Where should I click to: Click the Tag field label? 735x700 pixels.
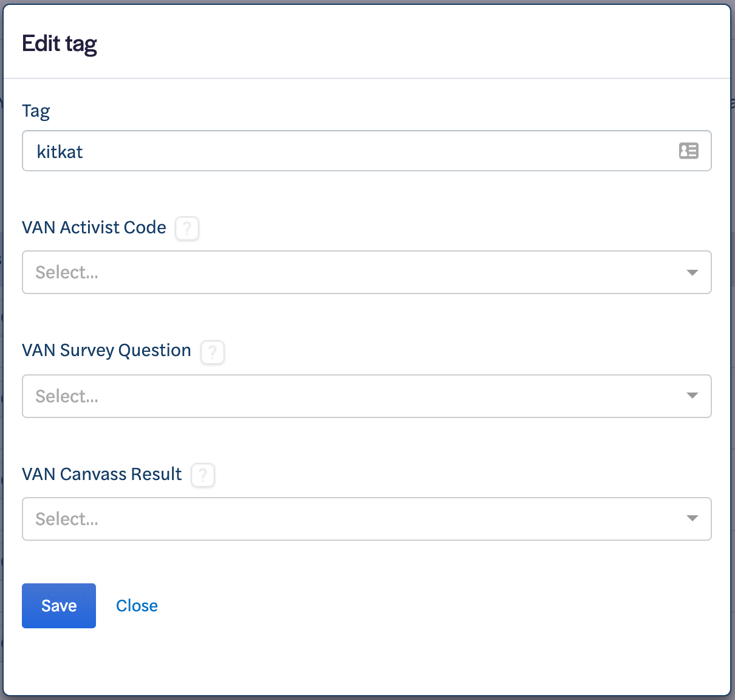36,111
